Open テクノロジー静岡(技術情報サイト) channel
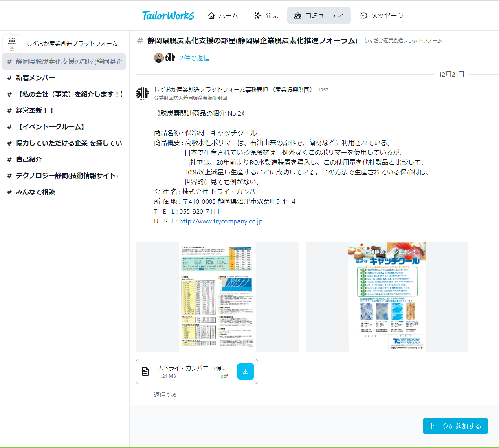Image resolution: width=499 pixels, height=448 pixels. pyautogui.click(x=64, y=176)
